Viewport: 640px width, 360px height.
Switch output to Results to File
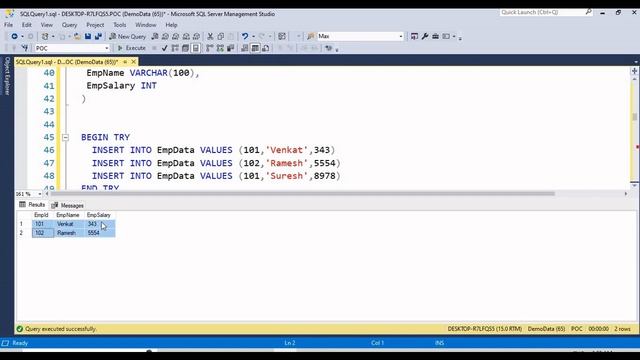[x=266, y=48]
